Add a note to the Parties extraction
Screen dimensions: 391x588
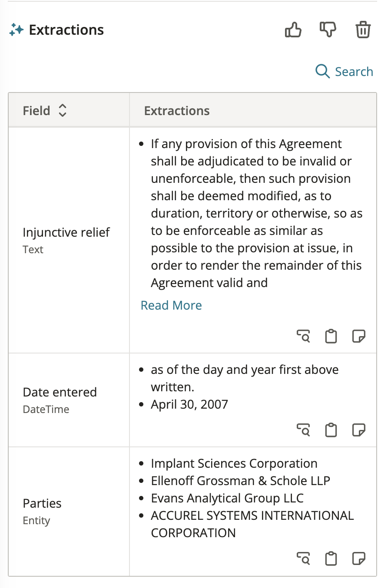(x=358, y=558)
